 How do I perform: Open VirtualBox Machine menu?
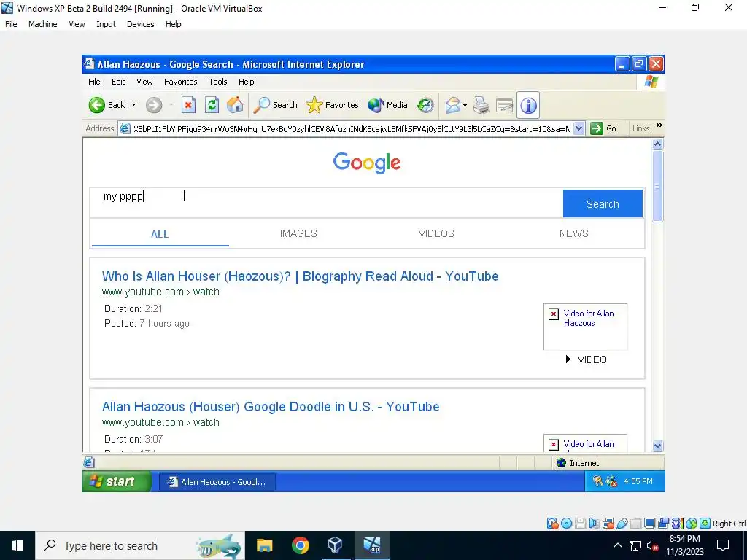coord(42,24)
